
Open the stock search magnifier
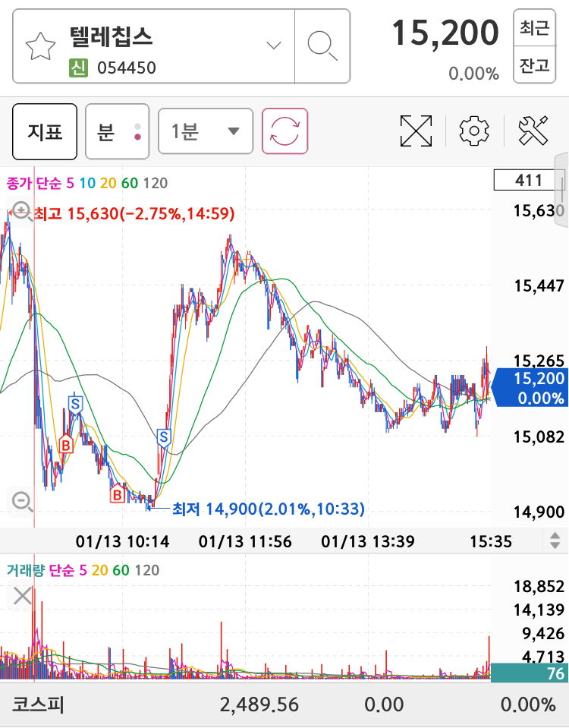click(x=322, y=46)
